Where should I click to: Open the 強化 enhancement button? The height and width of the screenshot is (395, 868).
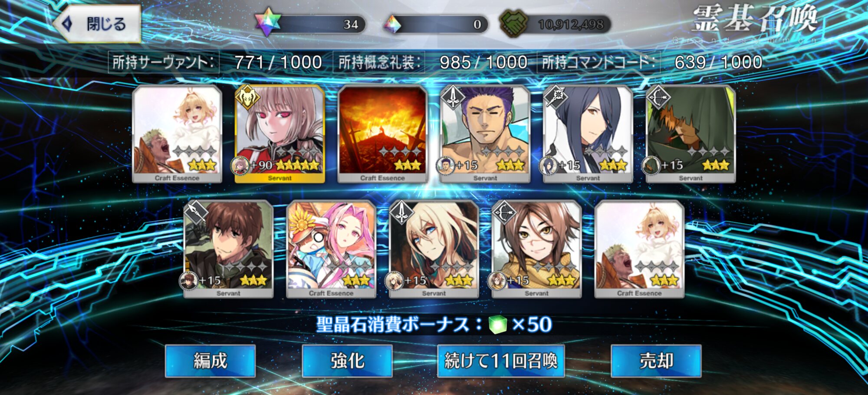347,361
